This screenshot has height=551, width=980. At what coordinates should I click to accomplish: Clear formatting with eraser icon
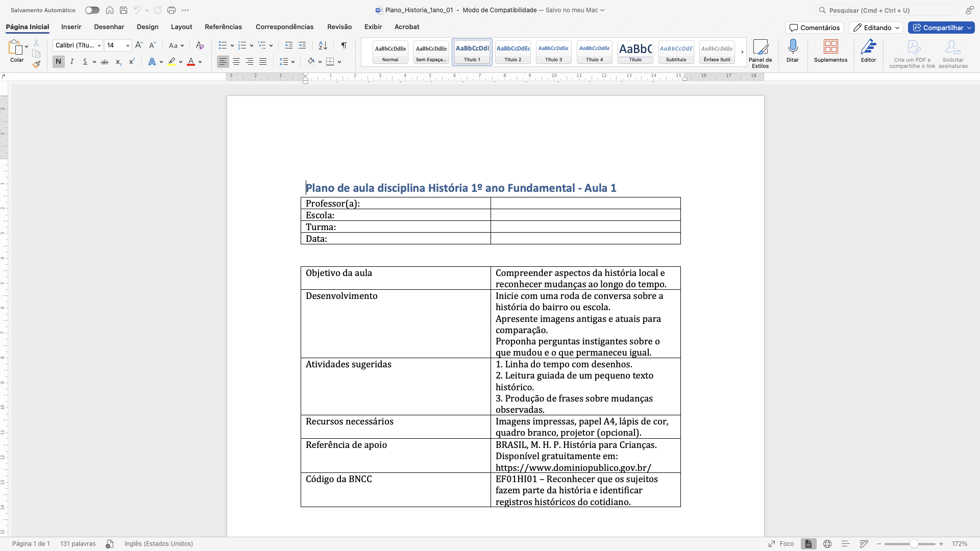pyautogui.click(x=200, y=45)
